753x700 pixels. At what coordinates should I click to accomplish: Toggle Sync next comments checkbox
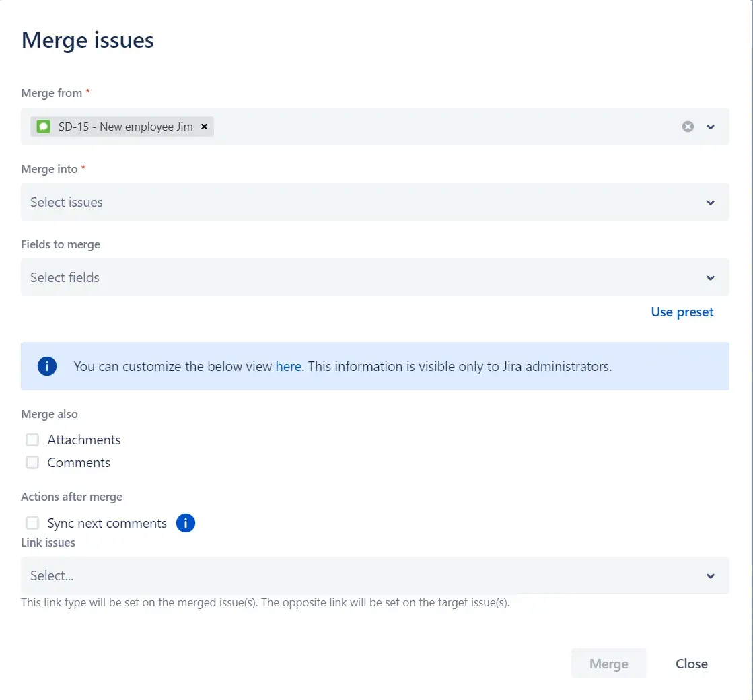coord(32,524)
